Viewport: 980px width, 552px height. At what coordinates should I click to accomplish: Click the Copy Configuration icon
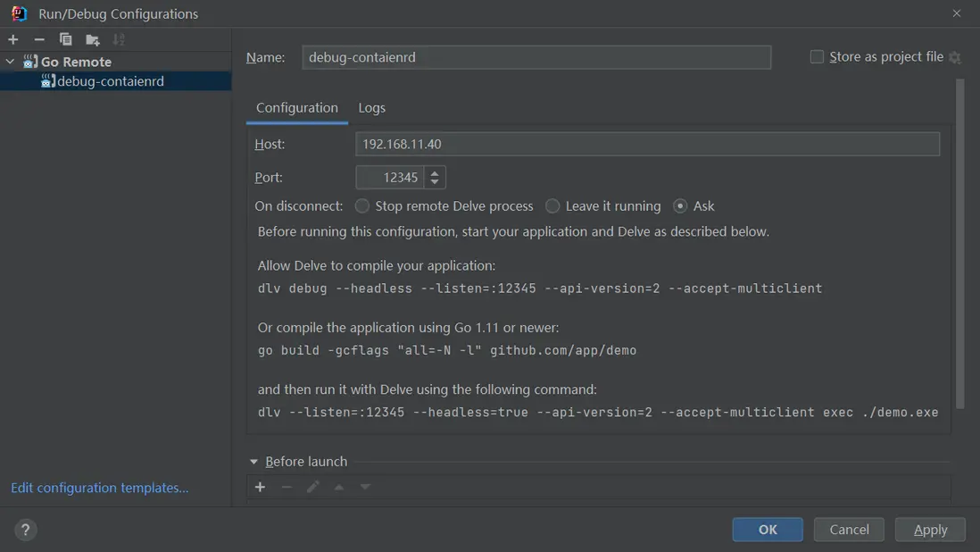pyautogui.click(x=65, y=39)
